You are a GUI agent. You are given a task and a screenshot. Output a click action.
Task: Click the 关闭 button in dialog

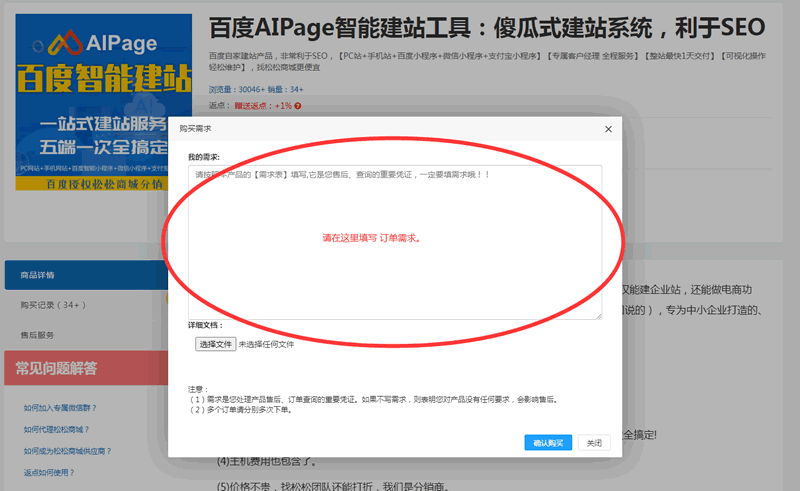pos(594,443)
